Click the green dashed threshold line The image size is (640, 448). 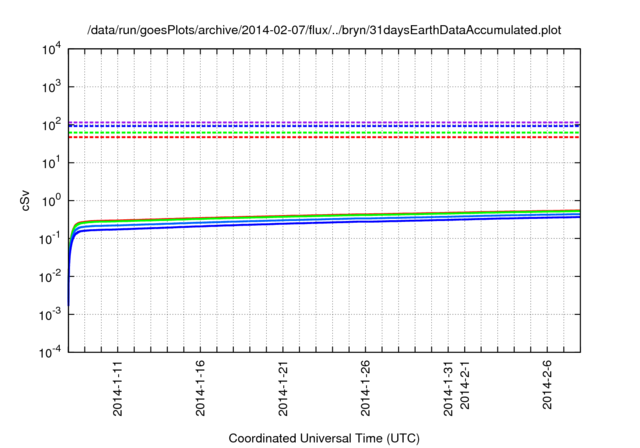point(324,133)
